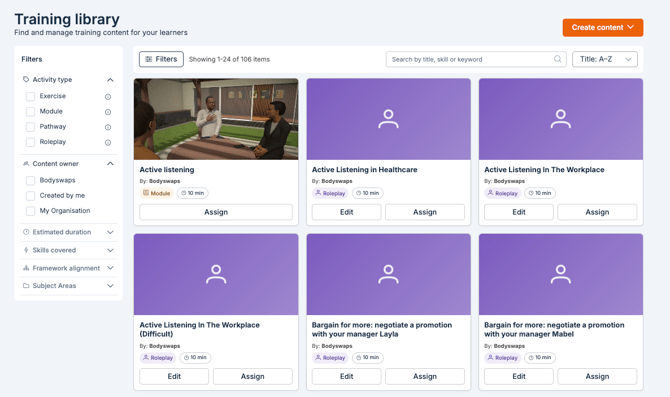Open Active Listening Workplace (Difficult) thumbnail
Screen dimensions: 670x397
coord(216,274)
